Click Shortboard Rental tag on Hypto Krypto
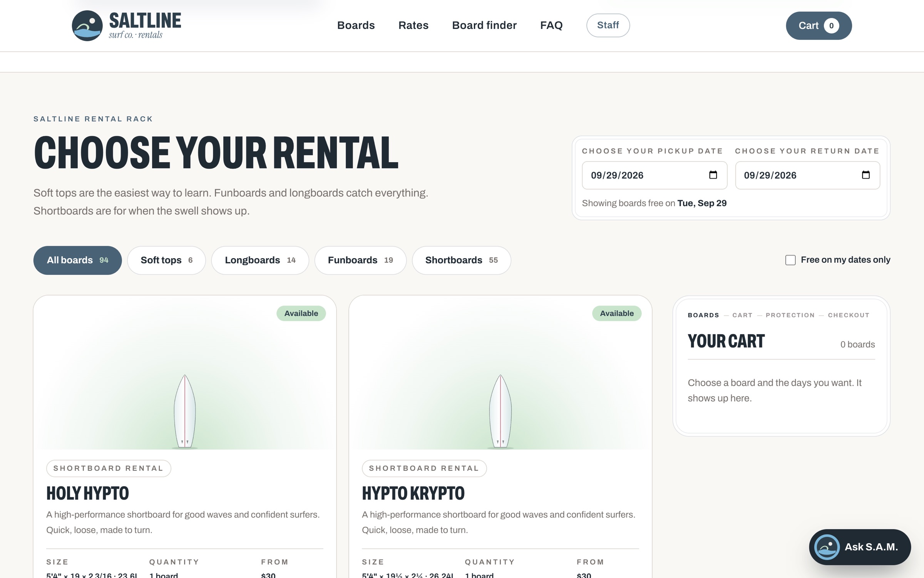Viewport: 924px width, 578px height. [424, 468]
